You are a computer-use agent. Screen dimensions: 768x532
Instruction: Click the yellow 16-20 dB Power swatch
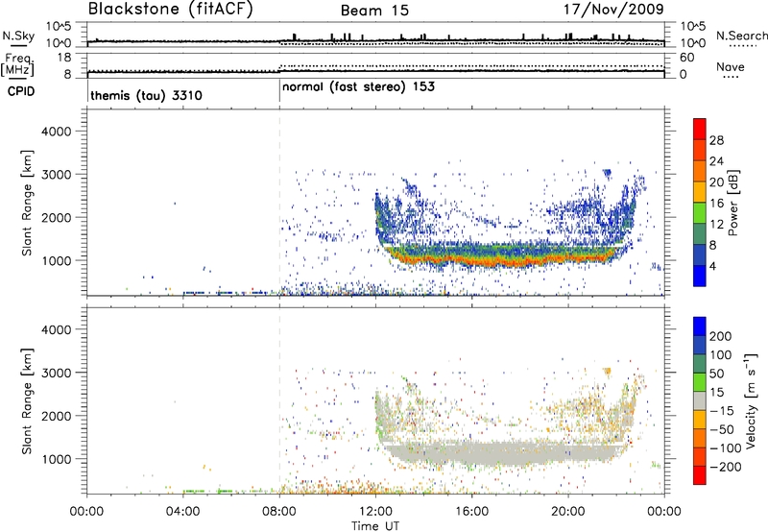click(x=700, y=192)
